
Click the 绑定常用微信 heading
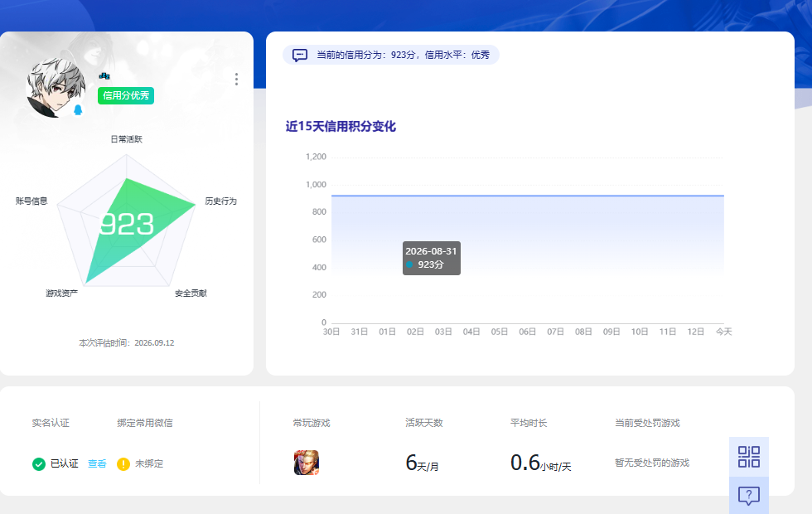coord(145,423)
